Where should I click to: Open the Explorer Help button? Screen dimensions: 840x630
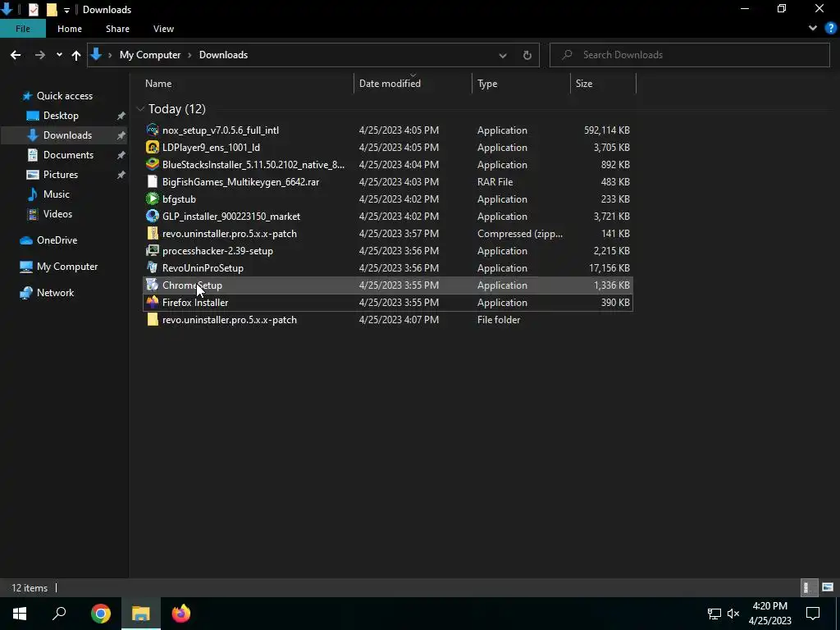[831, 29]
